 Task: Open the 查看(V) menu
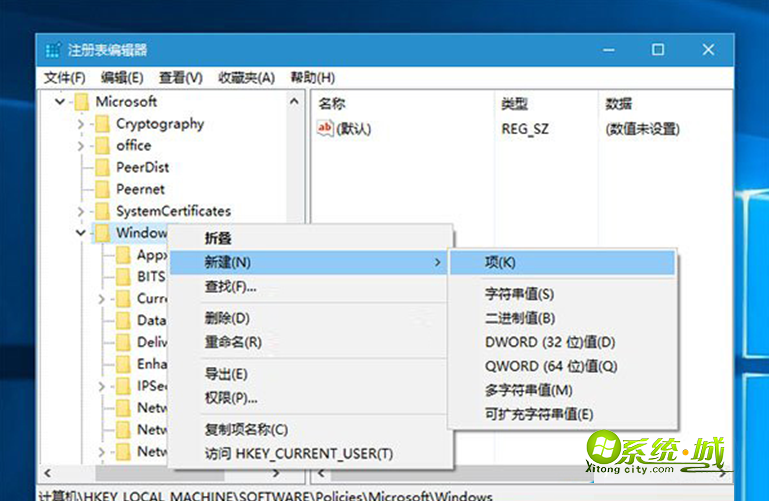[x=180, y=78]
